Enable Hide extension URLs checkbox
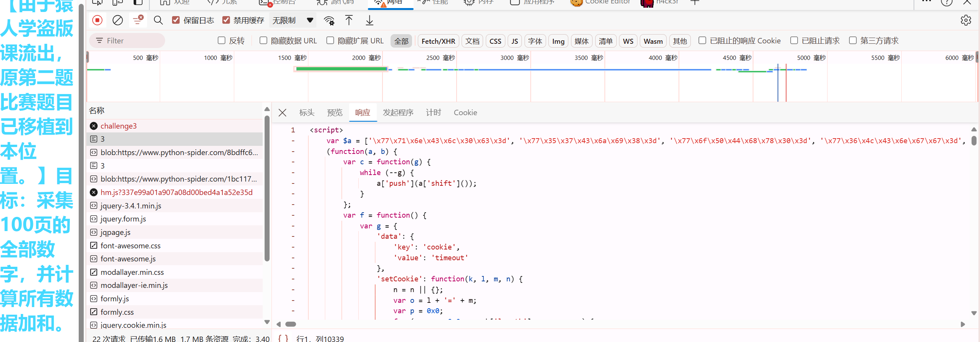 [330, 40]
